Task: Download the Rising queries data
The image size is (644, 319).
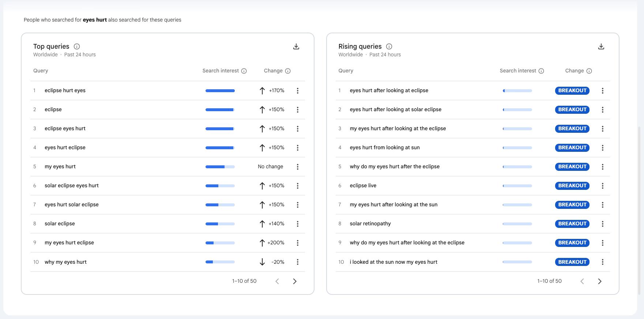Action: (601, 46)
